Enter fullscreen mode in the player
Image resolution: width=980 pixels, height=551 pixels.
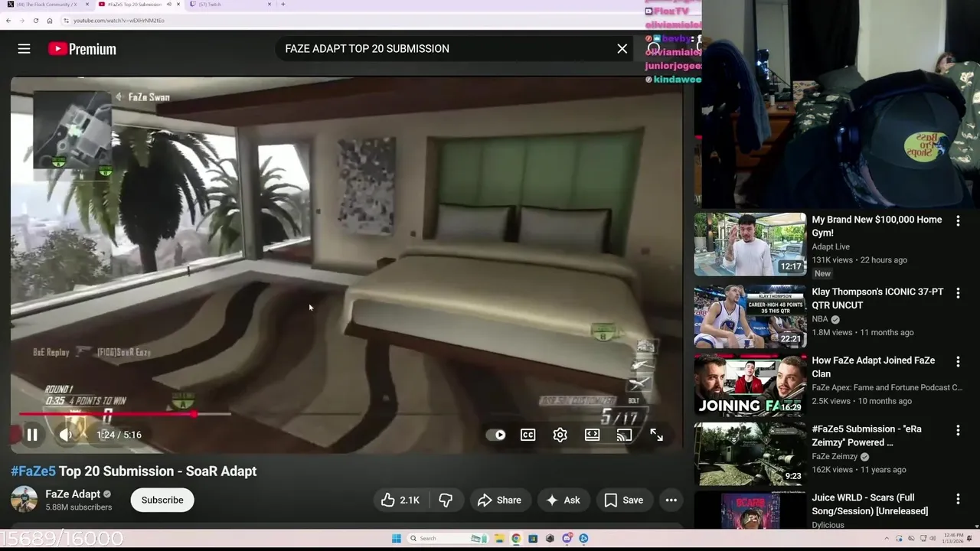click(x=657, y=435)
